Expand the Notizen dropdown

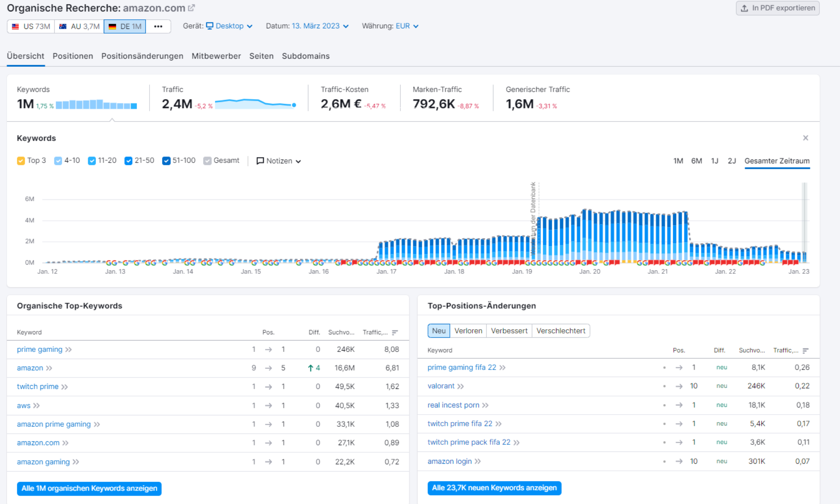279,161
